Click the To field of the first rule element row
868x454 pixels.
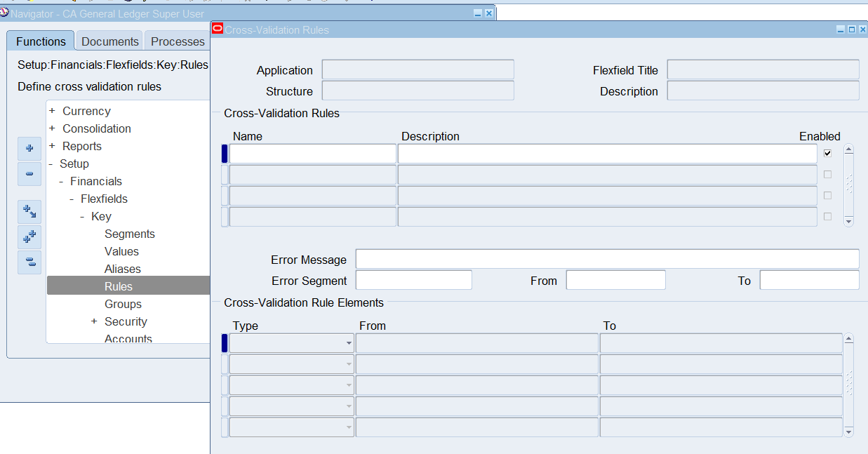pos(721,343)
